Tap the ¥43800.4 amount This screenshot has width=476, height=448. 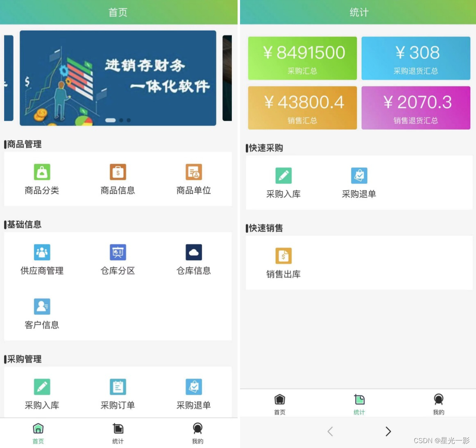304,102
